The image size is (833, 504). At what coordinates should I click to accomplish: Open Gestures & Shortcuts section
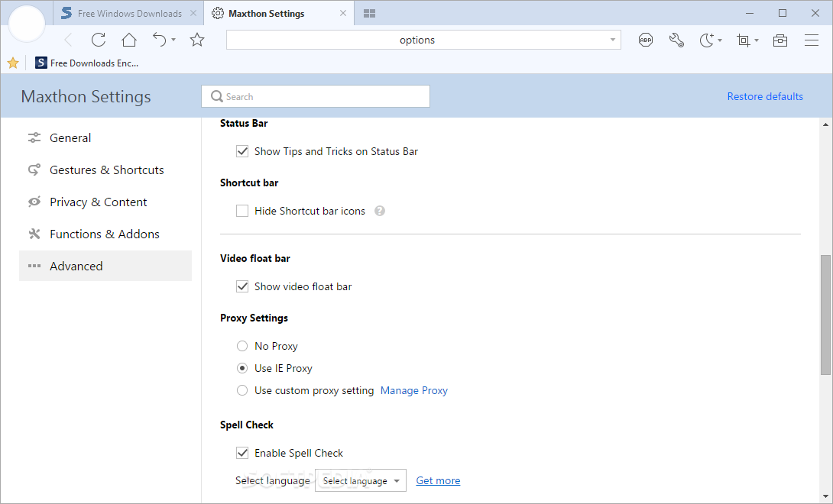[105, 170]
